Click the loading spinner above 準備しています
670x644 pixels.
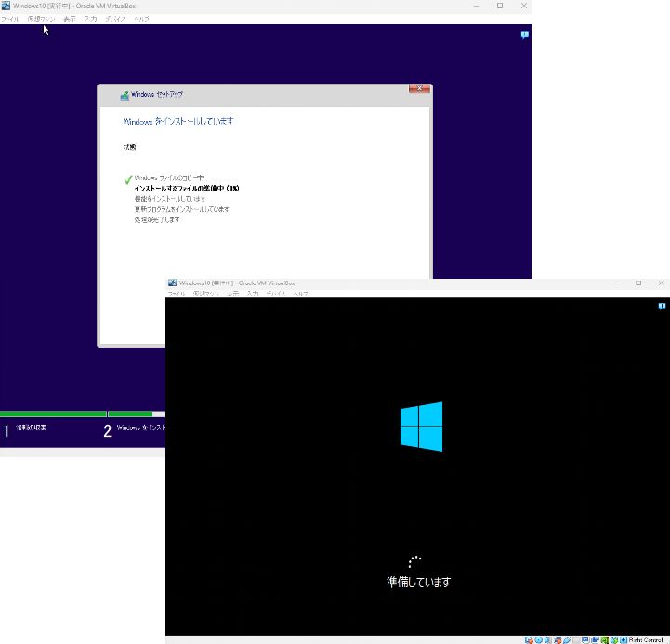414,561
